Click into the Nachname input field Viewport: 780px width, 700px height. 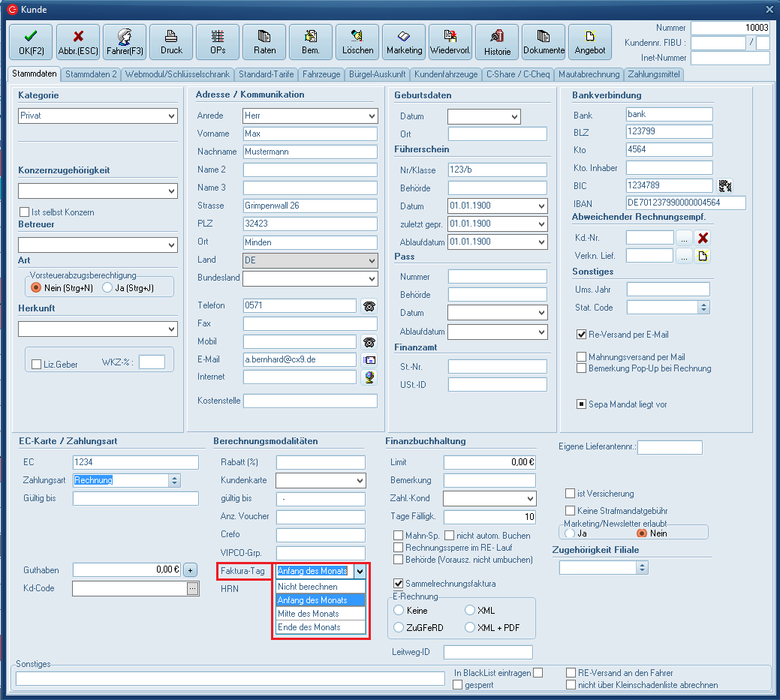[309, 152]
